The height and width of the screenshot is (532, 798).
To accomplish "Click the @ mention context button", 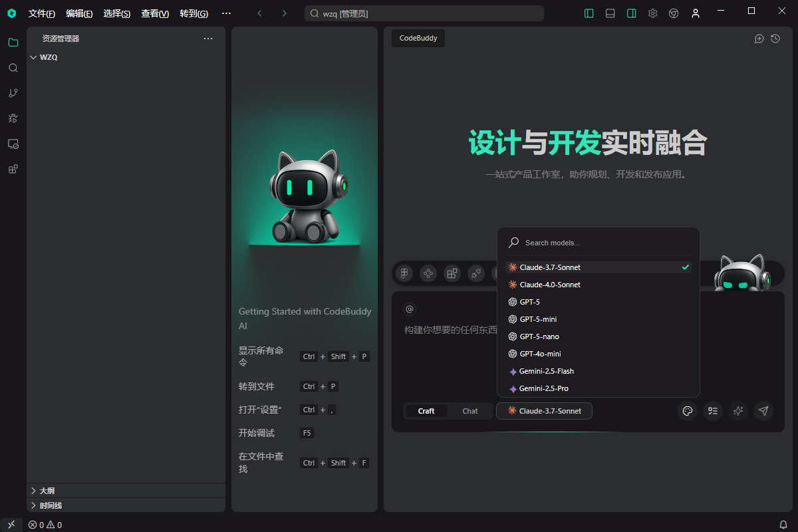I will tap(410, 309).
